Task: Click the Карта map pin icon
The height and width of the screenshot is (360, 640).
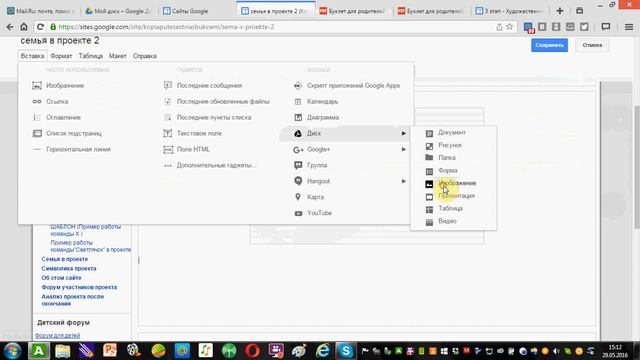Action: pyautogui.click(x=298, y=197)
